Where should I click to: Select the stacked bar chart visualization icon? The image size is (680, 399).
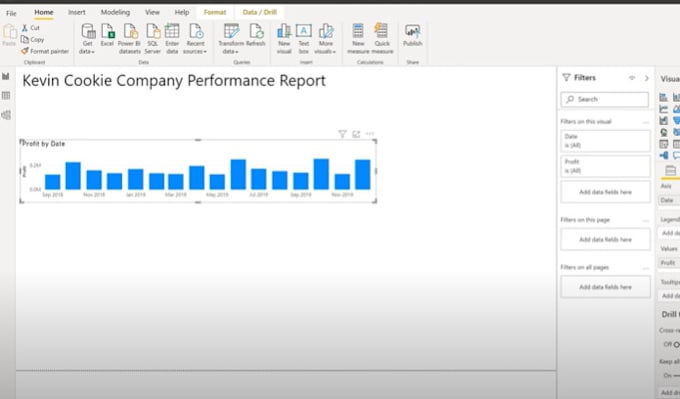664,97
